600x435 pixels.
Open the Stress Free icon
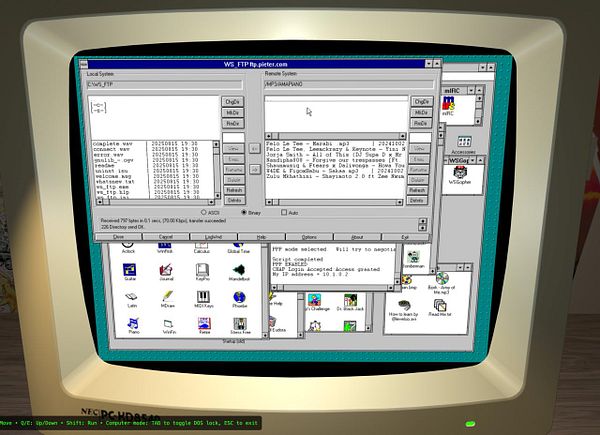tap(240, 326)
